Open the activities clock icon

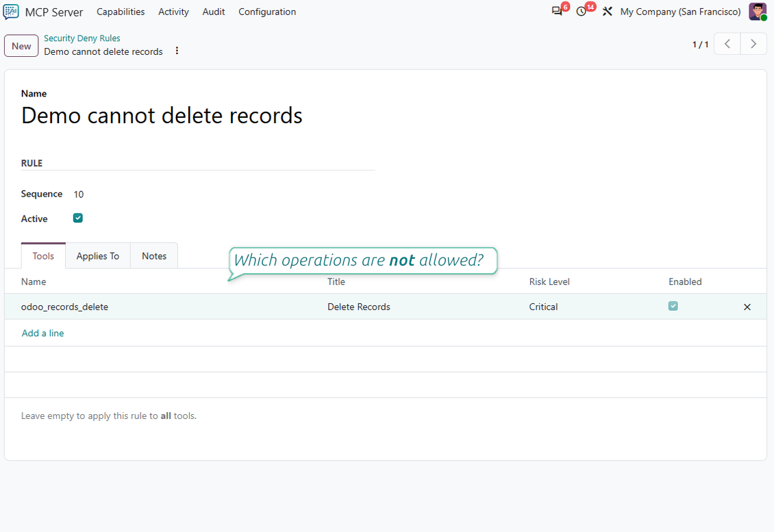(x=582, y=12)
